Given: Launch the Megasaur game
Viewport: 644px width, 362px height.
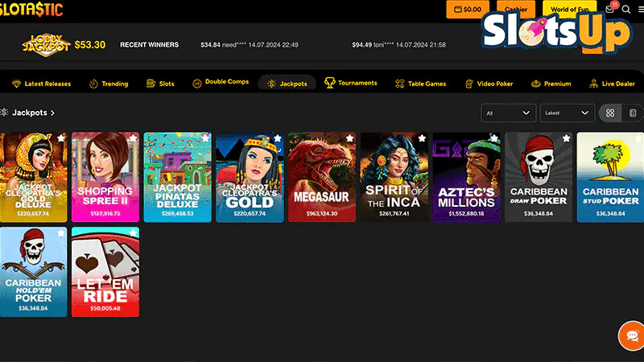Looking at the screenshot, I should click(322, 177).
